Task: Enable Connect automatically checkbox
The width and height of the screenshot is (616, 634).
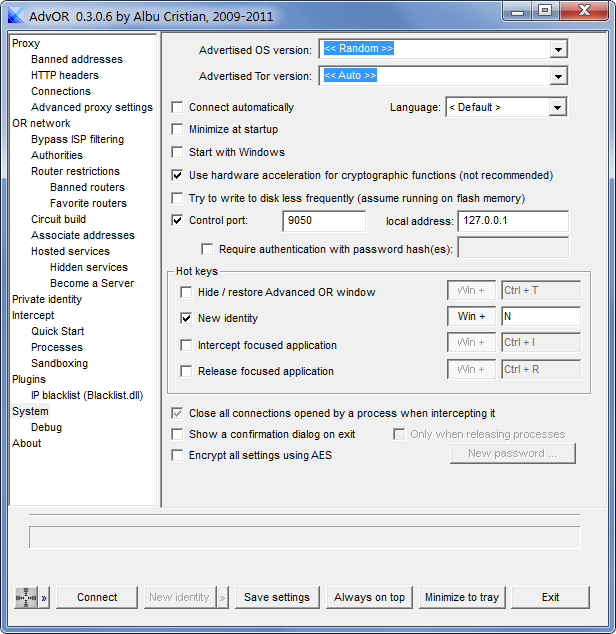Action: (177, 107)
